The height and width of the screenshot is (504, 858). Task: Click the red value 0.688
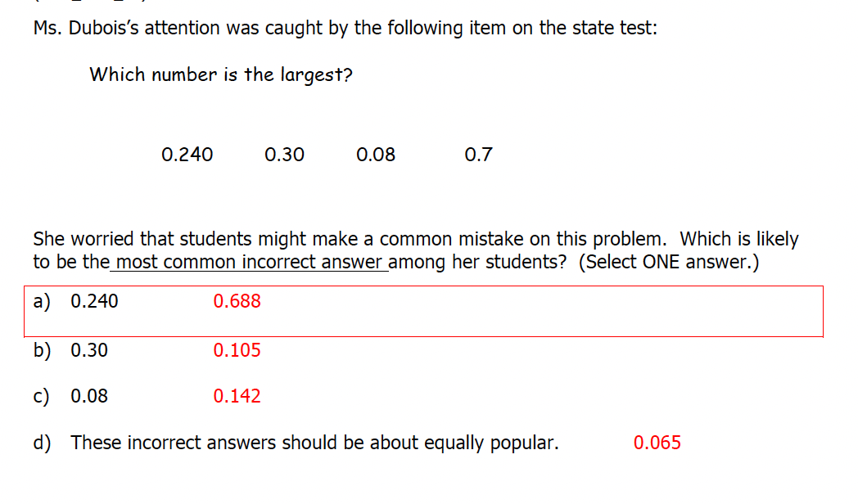pos(237,301)
